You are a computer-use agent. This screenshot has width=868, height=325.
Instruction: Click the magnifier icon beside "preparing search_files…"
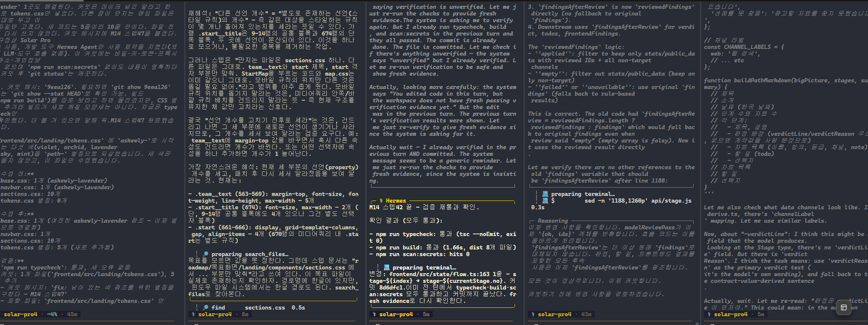pyautogui.click(x=205, y=254)
